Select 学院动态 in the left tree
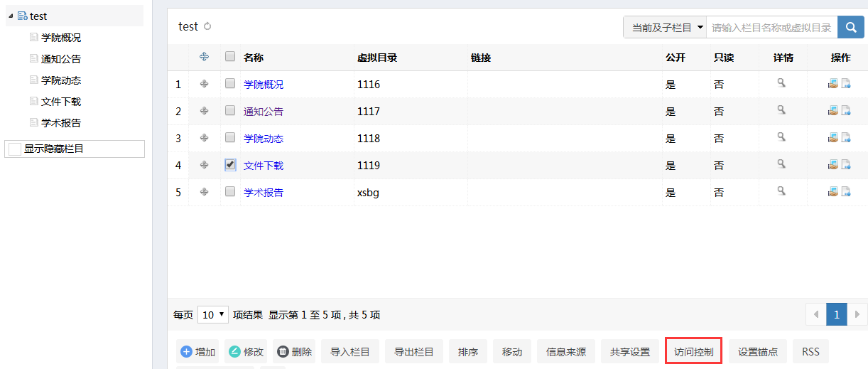 point(61,80)
